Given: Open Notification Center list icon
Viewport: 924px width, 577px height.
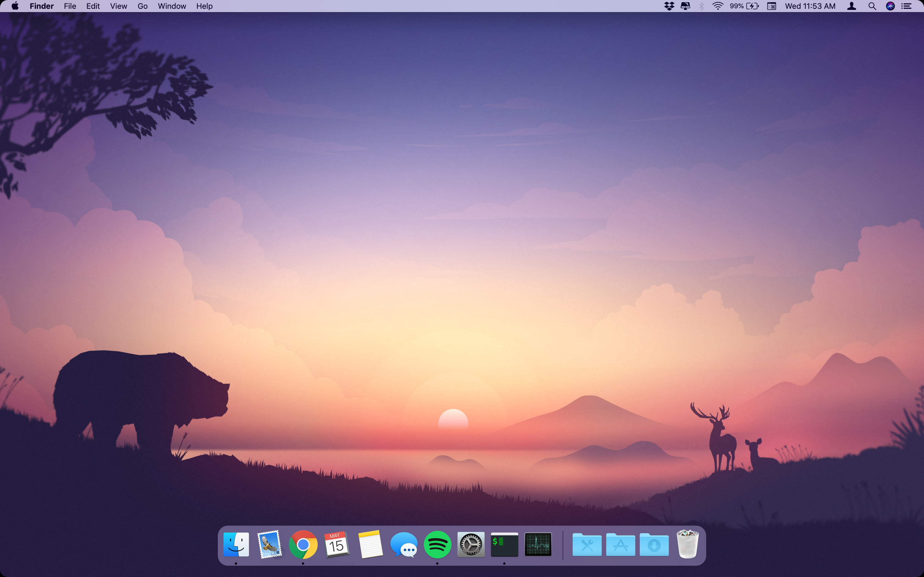Looking at the screenshot, I should pyautogui.click(x=906, y=6).
